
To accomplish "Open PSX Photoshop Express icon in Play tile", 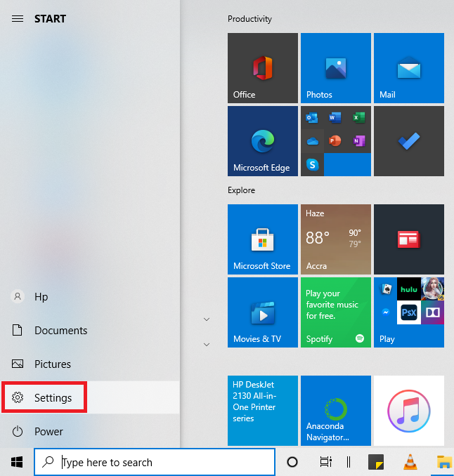I will tap(409, 312).
